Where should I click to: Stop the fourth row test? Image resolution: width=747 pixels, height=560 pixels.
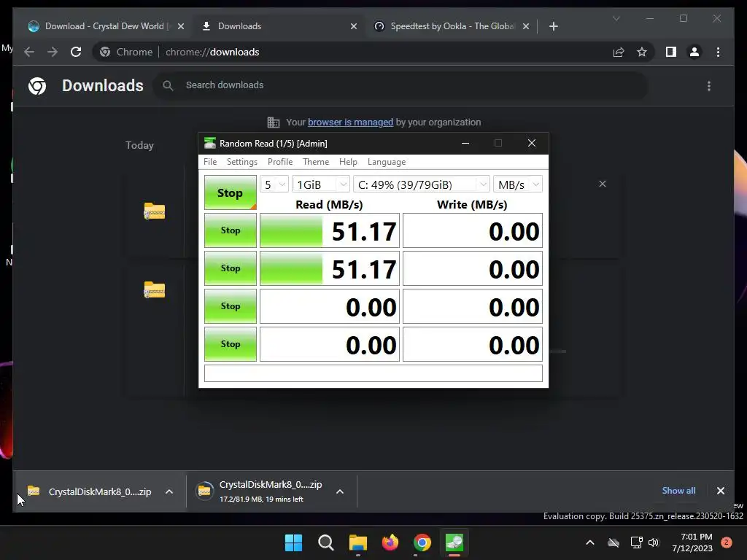click(230, 344)
